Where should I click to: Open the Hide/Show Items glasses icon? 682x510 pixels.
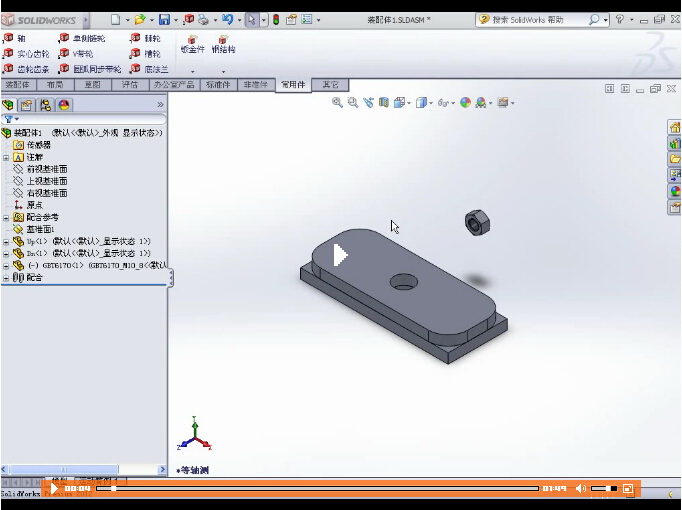point(443,103)
